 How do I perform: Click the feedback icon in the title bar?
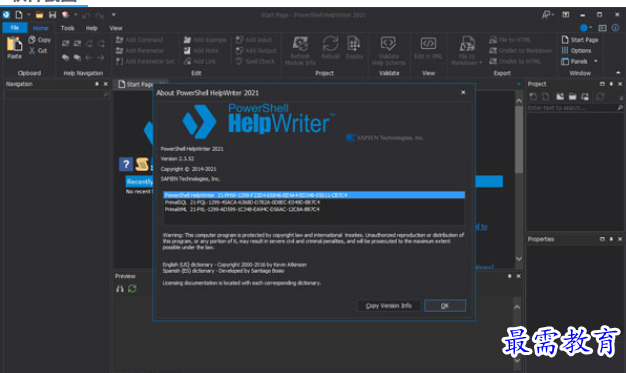pyautogui.click(x=547, y=15)
